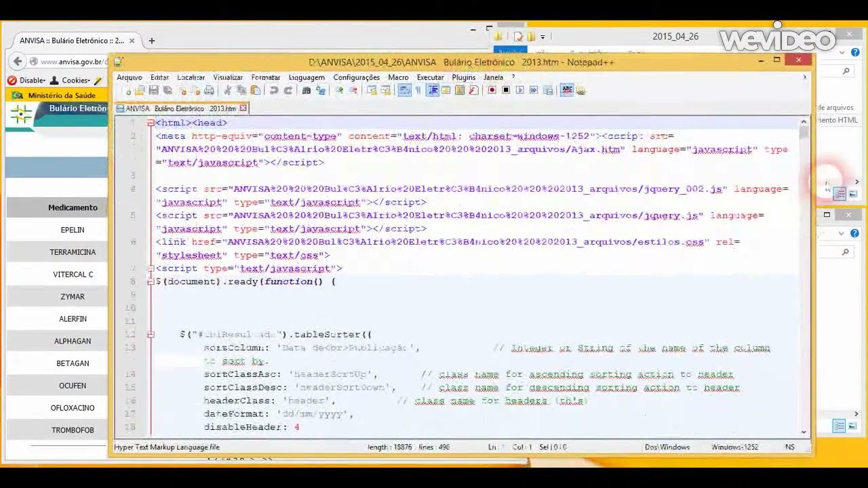Click the Copy toolbar icon
The image size is (868, 488).
(241, 90)
